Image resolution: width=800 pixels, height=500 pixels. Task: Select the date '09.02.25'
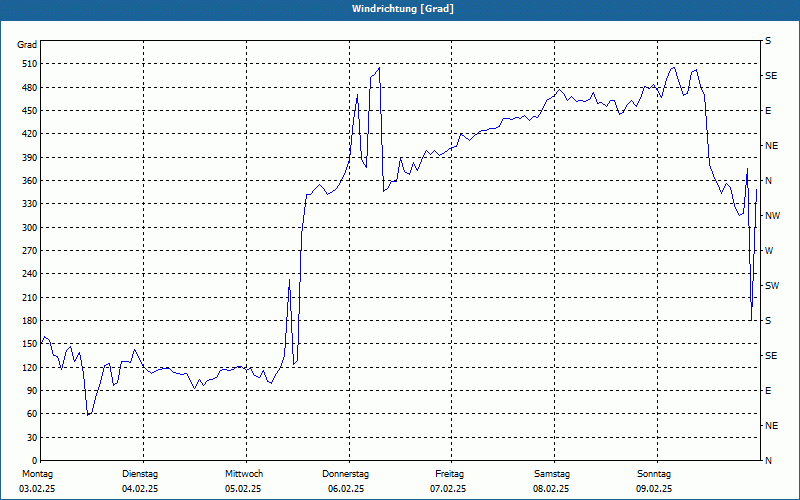point(654,489)
